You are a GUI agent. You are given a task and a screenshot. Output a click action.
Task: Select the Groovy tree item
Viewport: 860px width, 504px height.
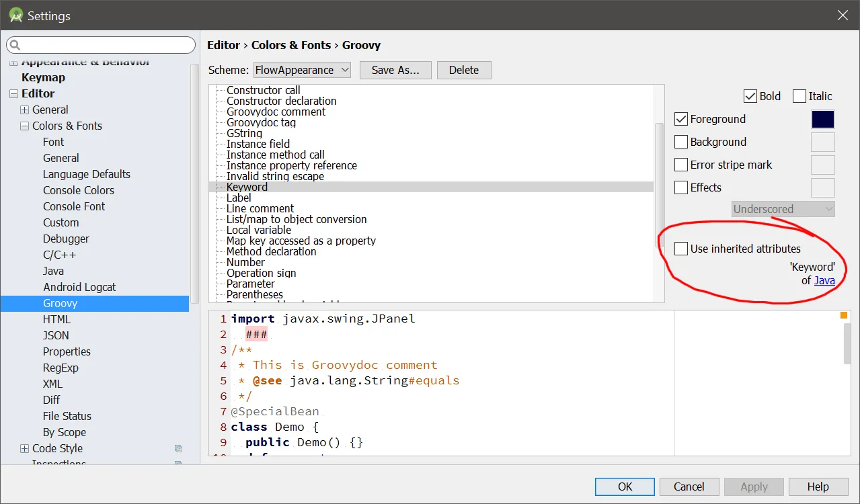95,303
